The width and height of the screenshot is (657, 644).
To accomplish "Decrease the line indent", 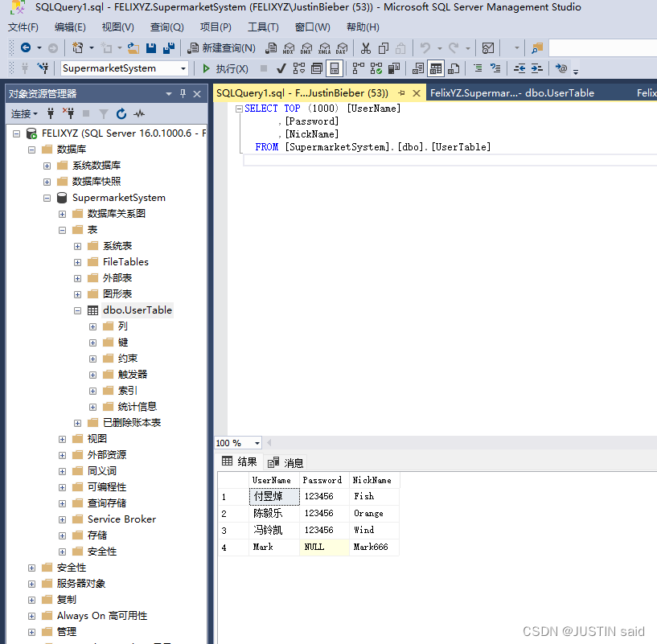I will 519,68.
